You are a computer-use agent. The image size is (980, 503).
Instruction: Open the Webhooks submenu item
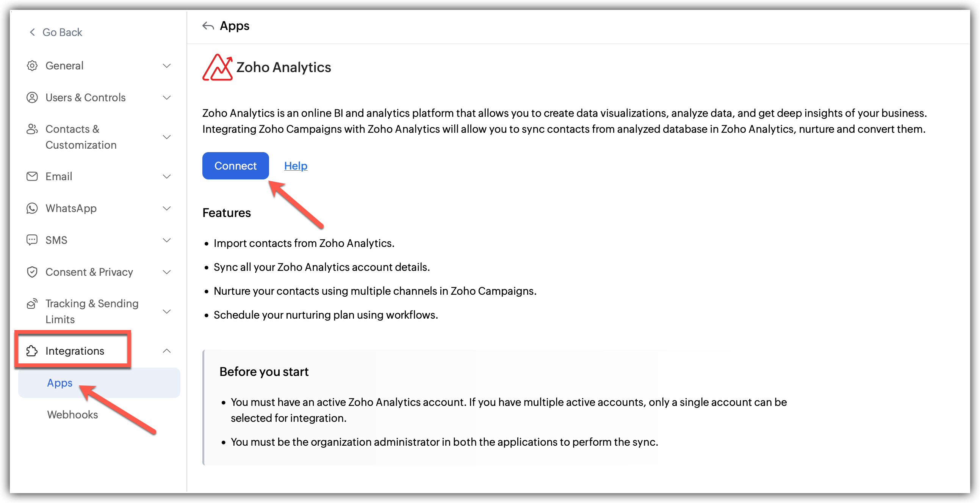tap(72, 414)
